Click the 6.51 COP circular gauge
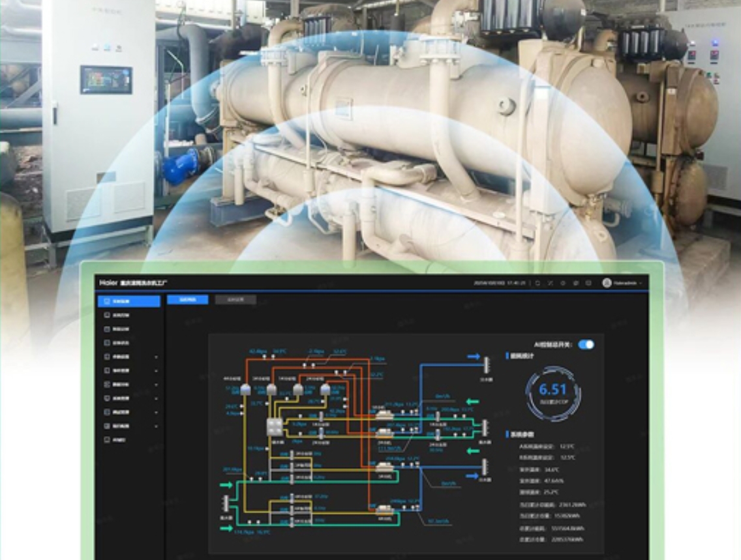The height and width of the screenshot is (560, 741). click(x=552, y=392)
